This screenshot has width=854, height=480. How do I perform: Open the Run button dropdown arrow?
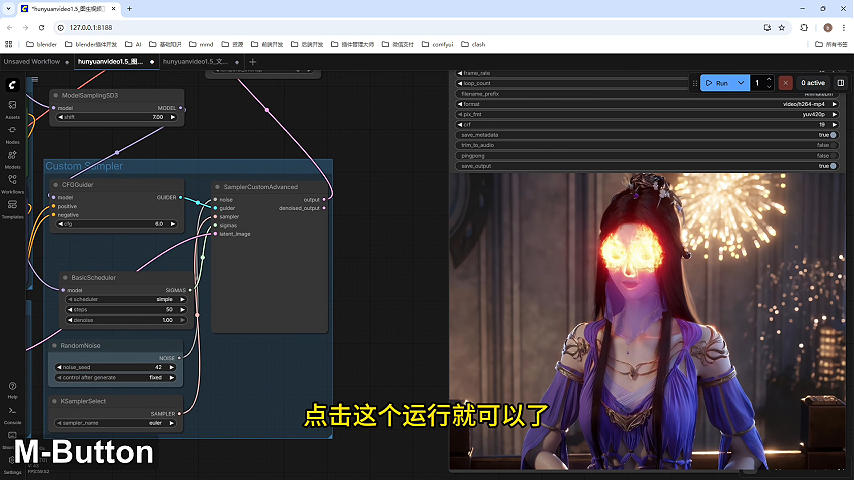[x=741, y=83]
